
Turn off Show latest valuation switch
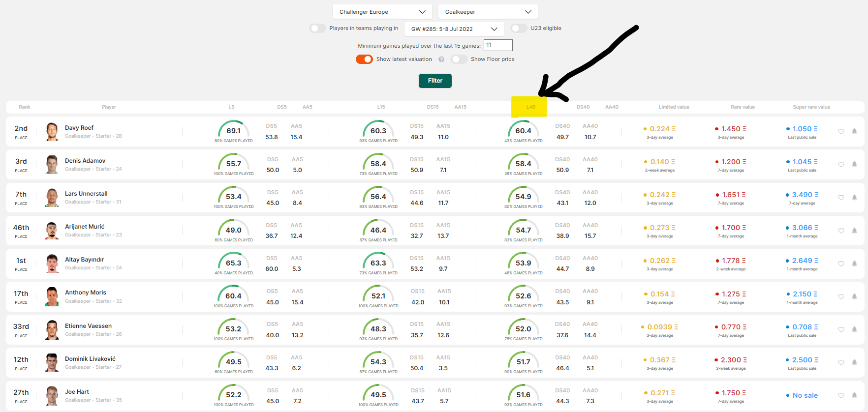click(364, 59)
